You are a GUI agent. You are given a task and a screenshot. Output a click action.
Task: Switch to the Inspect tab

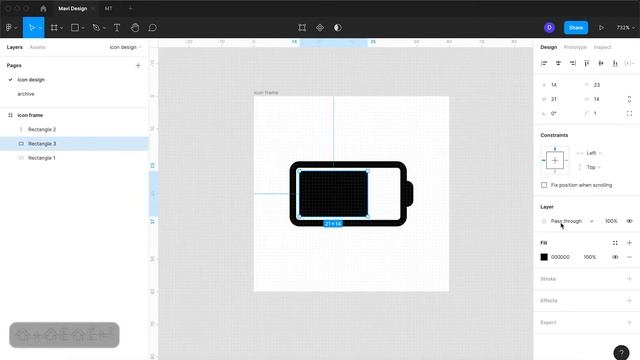[x=602, y=47]
